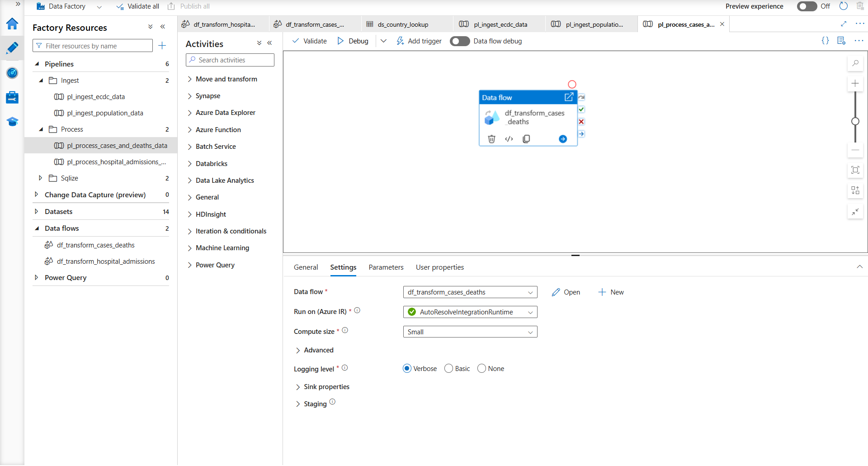The image size is (868, 466).
Task: Open the Manage toolbox icon
Action: point(12,97)
